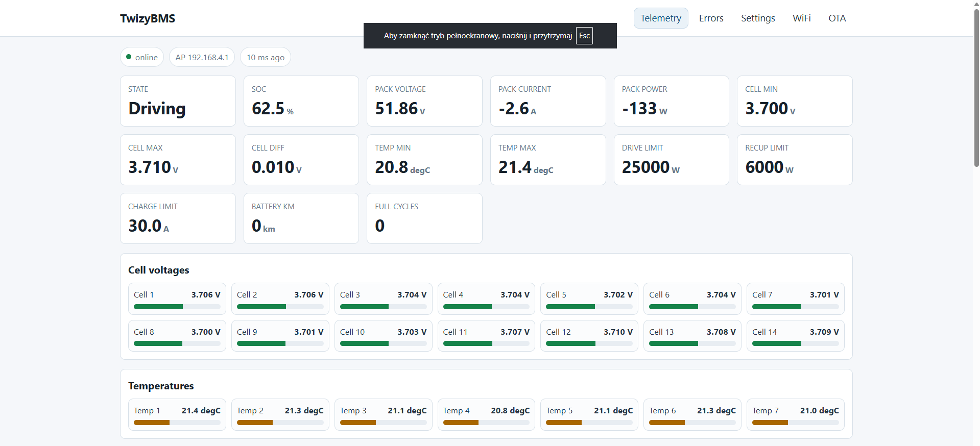
Task: Click the Temp 4 orange progress bar
Action: (486, 423)
